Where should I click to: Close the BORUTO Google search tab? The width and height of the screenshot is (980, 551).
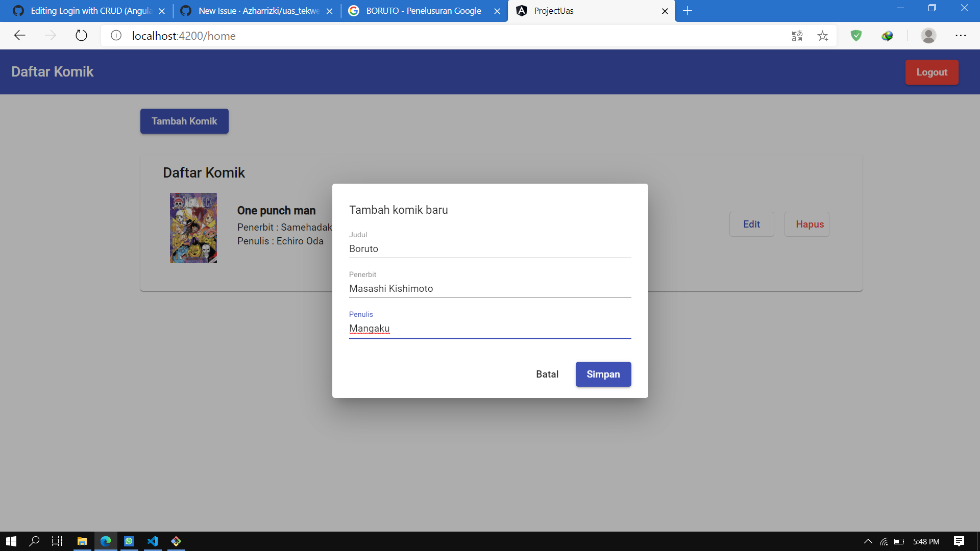tap(497, 11)
